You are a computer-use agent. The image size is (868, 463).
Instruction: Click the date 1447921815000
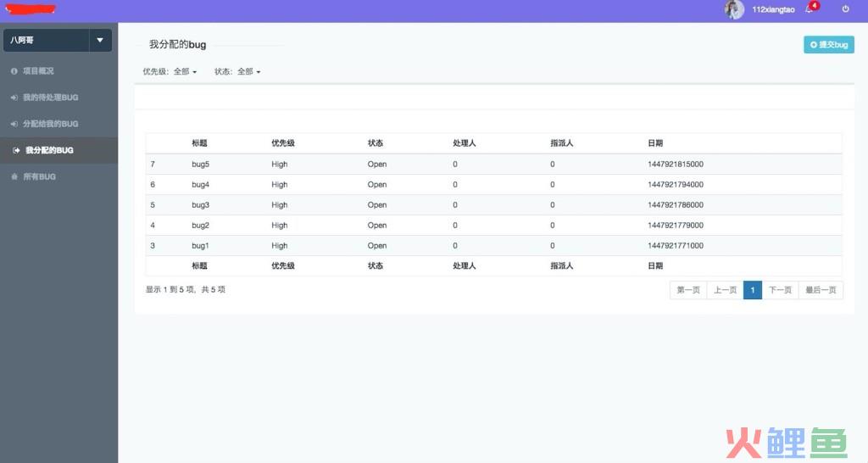[x=676, y=164]
